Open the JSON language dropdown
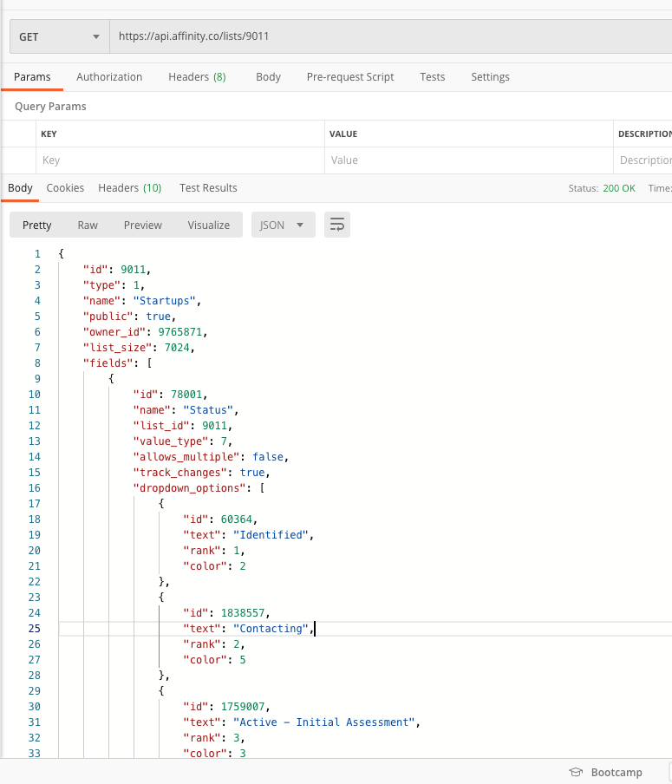672x784 pixels. click(x=282, y=225)
